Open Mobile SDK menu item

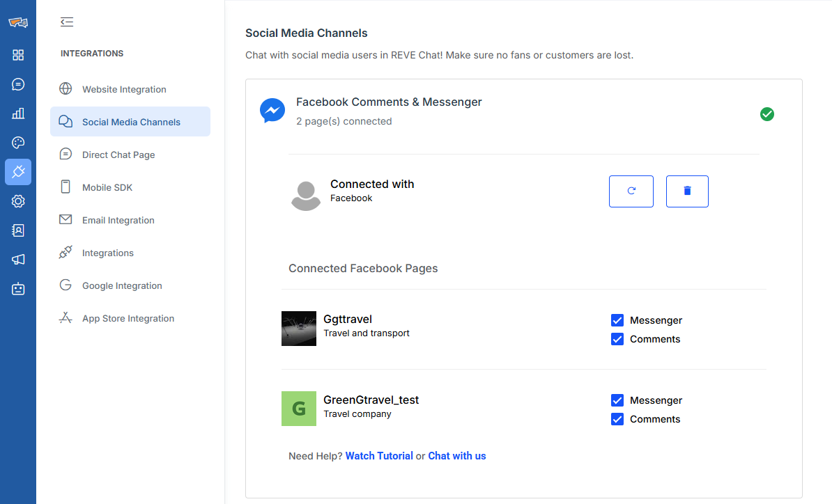point(130,187)
